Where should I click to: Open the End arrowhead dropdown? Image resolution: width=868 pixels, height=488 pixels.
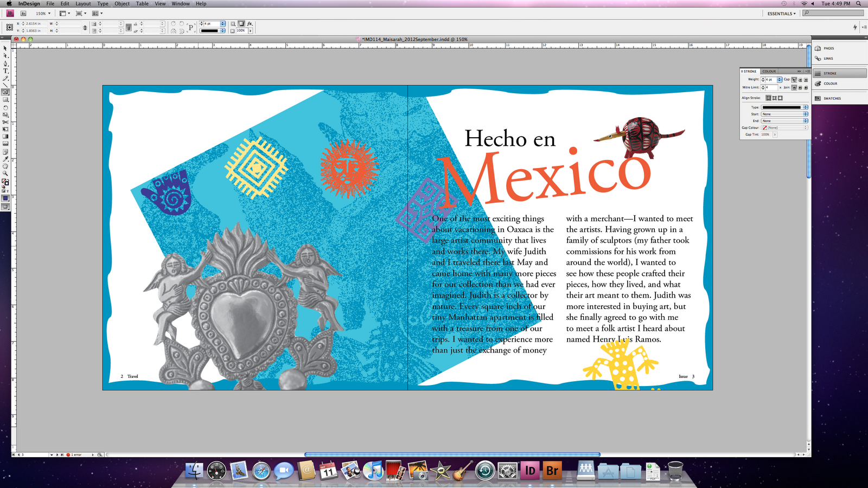coord(785,121)
